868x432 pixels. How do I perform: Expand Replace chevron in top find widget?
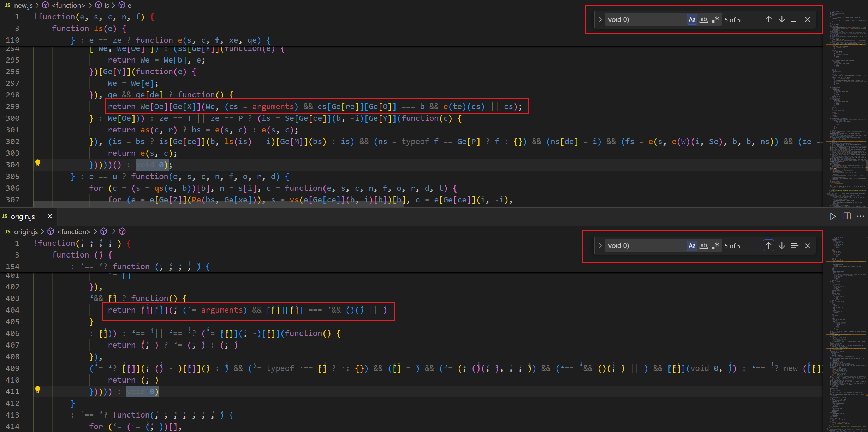600,19
